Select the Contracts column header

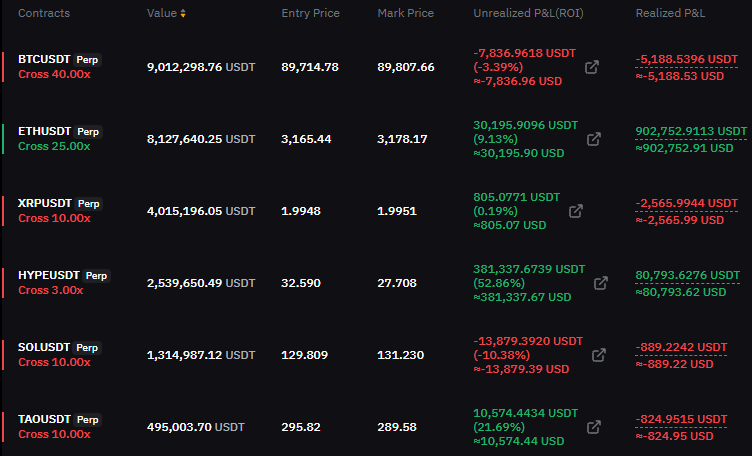click(44, 13)
